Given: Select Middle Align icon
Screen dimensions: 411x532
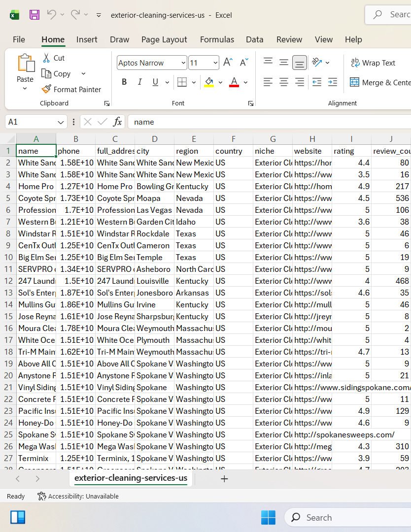Looking at the screenshot, I should 284,62.
